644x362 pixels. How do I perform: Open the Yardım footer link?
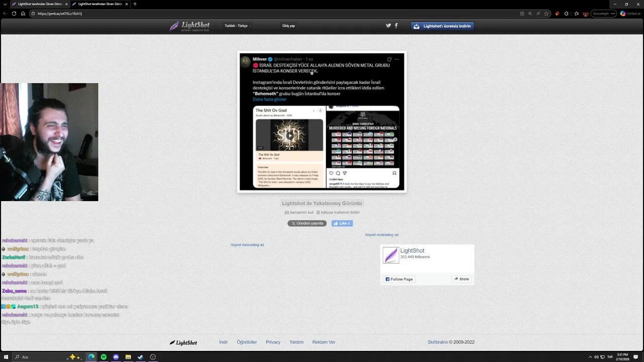point(296,342)
